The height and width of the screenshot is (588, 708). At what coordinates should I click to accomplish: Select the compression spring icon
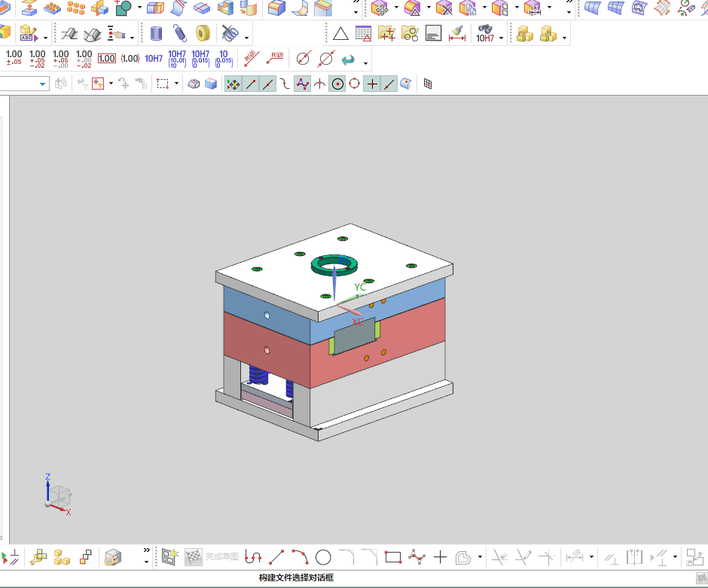pyautogui.click(x=156, y=33)
